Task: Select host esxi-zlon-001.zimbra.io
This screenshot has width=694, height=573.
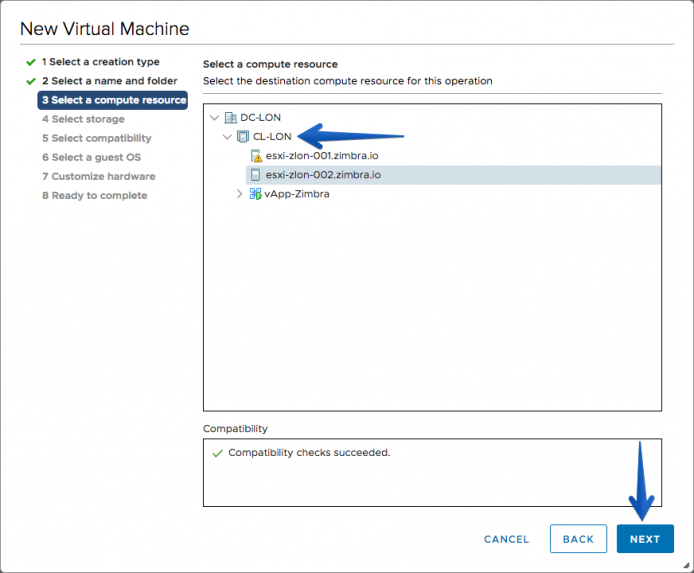Action: [322, 156]
